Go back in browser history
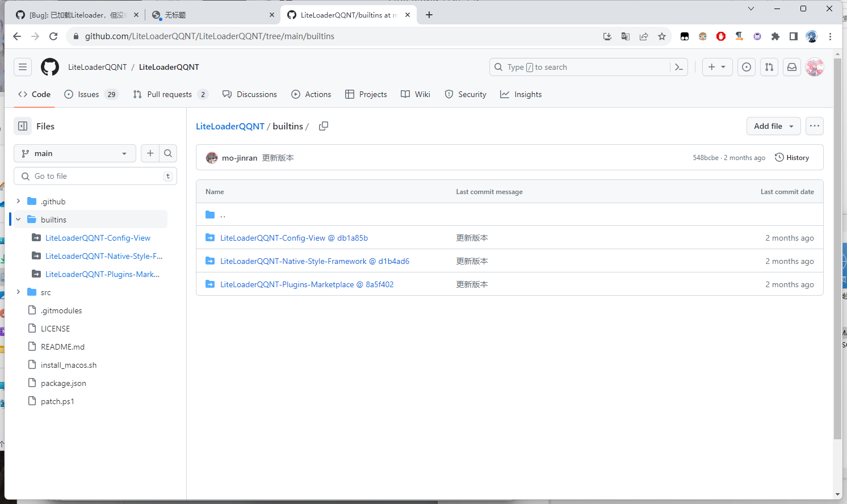This screenshot has width=847, height=504. tap(17, 36)
